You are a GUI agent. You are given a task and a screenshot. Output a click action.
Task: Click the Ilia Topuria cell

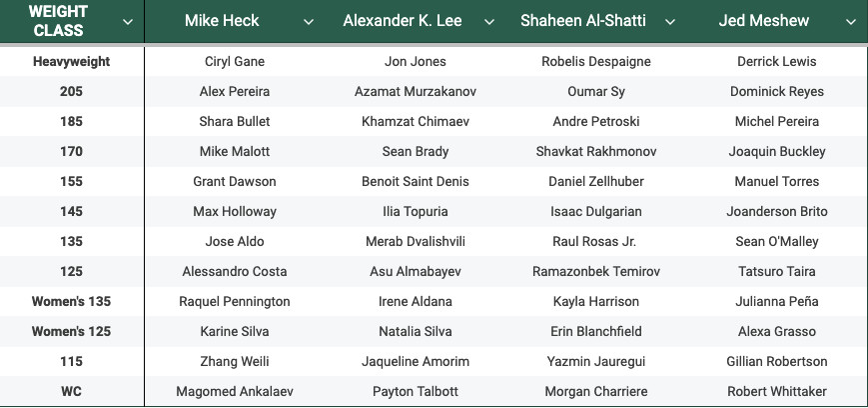(416, 211)
